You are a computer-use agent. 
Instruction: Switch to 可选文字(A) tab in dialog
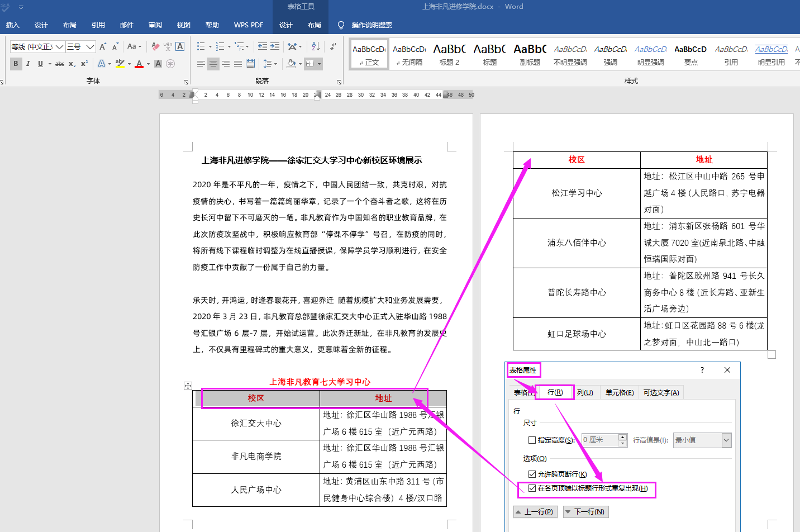pyautogui.click(x=661, y=392)
